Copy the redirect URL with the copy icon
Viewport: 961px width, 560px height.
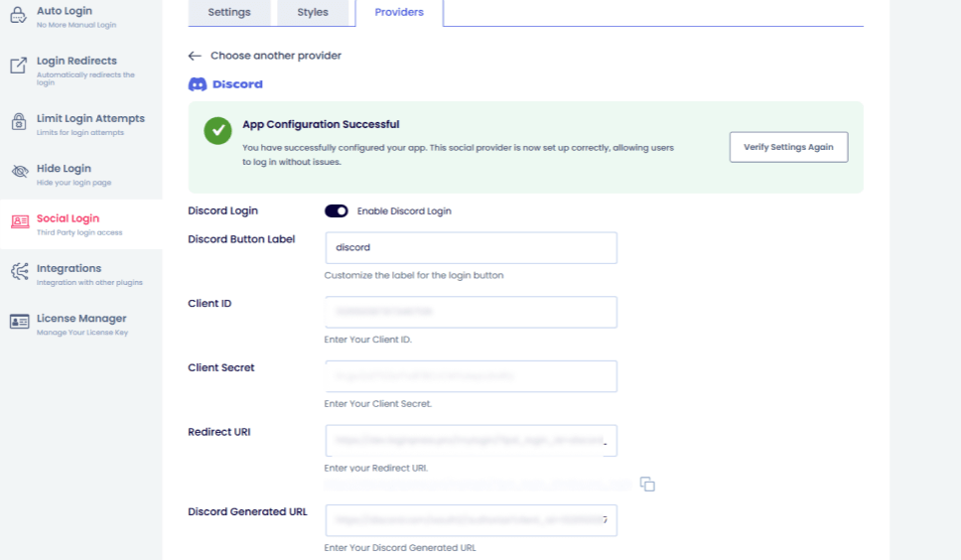point(647,484)
